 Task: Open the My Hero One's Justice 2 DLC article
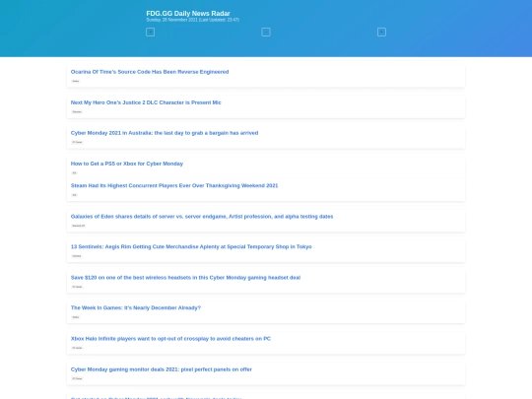pos(146,102)
